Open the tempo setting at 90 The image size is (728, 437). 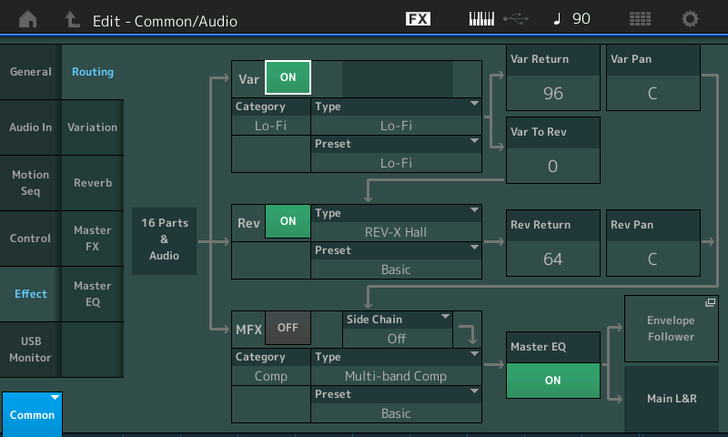[x=572, y=19]
